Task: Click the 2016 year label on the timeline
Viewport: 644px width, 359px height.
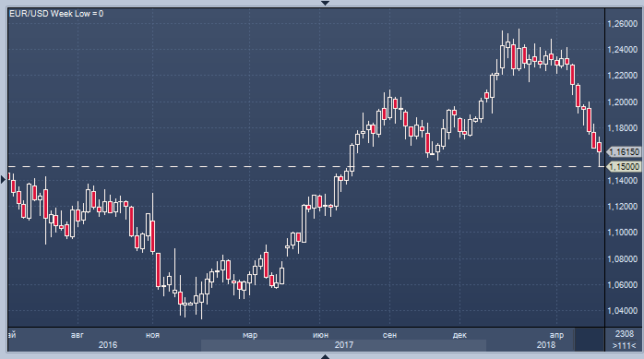Action: tap(108, 345)
